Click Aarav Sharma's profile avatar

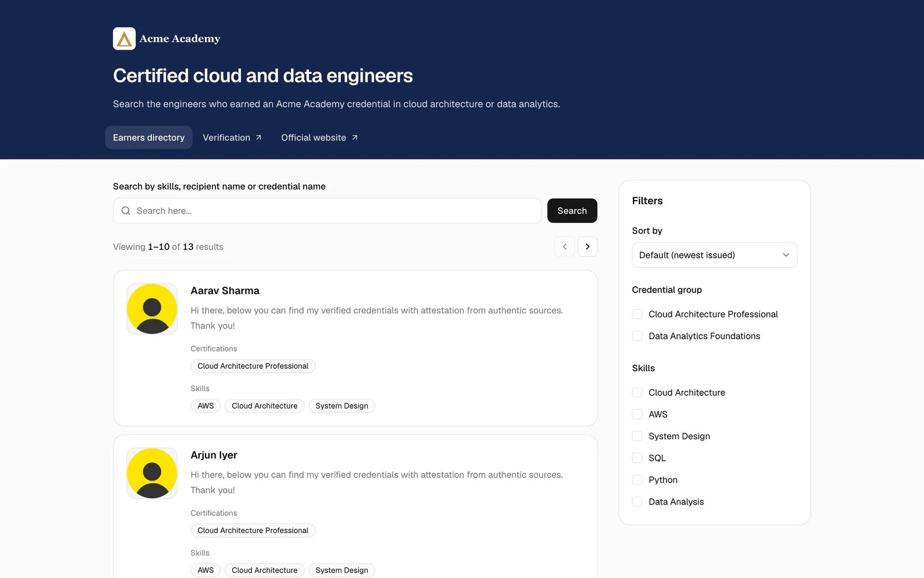[152, 309]
